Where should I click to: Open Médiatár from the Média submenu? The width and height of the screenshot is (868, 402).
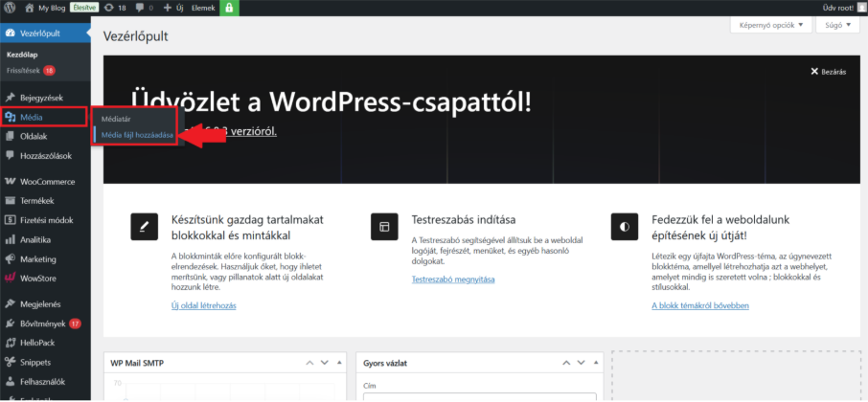tap(116, 119)
